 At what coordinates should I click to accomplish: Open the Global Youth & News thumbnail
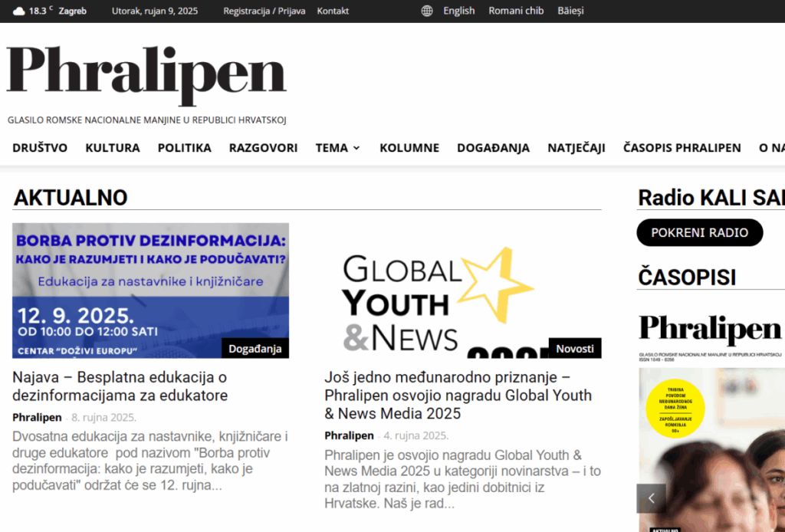click(463, 291)
